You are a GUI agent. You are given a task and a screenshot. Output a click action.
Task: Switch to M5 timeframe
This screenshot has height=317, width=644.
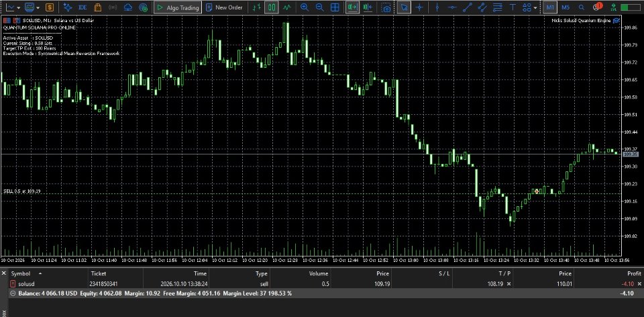tap(566, 7)
